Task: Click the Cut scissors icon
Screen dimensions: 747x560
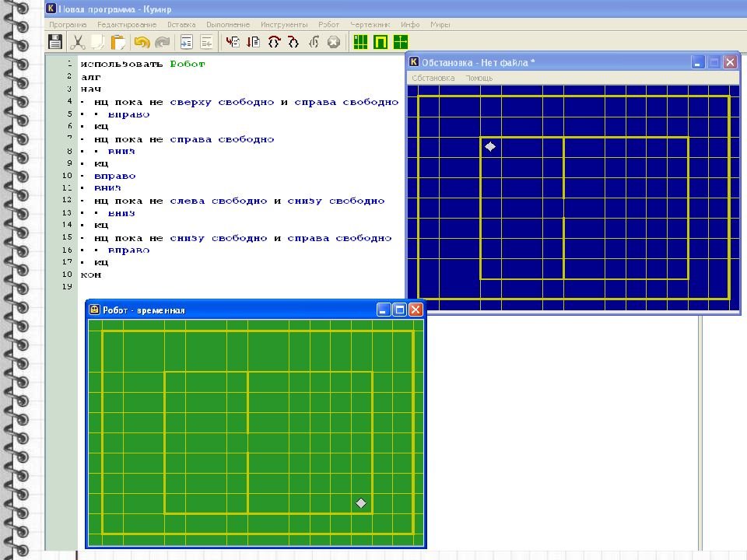Action: click(78, 42)
